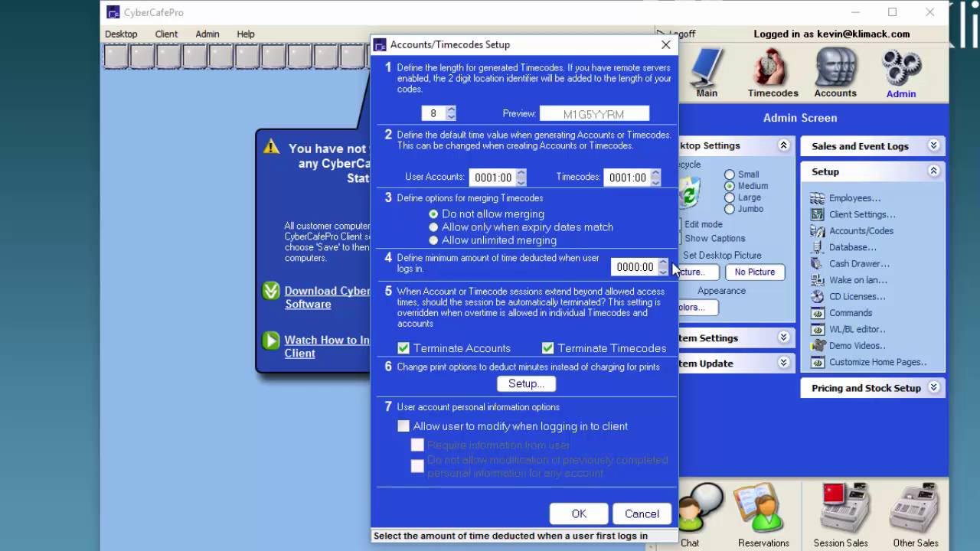
Task: Collapse the Desktop Settings panel
Action: pos(783,145)
